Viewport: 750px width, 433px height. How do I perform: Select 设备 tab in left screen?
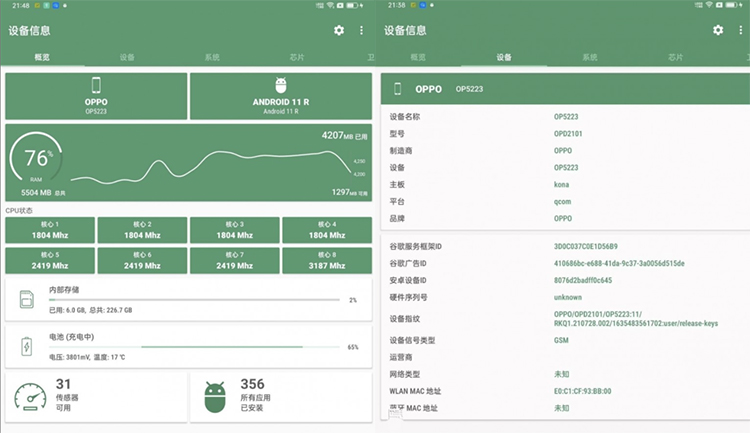tap(127, 57)
